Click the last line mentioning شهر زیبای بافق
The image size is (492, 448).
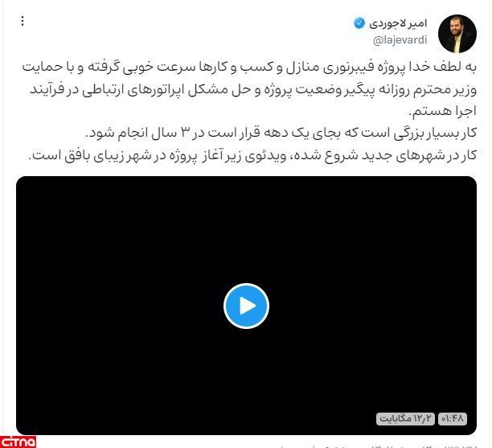pyautogui.click(x=252, y=155)
